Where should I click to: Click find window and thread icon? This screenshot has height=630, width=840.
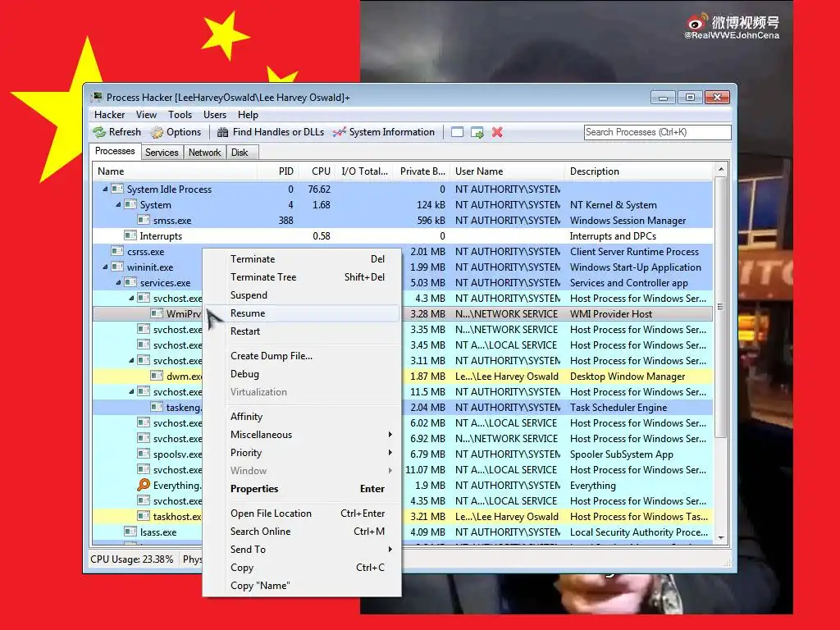477,132
